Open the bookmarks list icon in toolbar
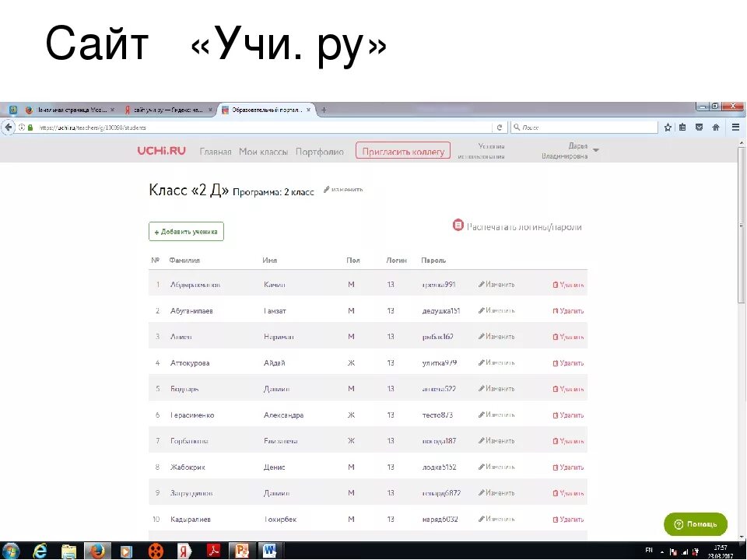Viewport: 747px width, 560px height. click(682, 127)
